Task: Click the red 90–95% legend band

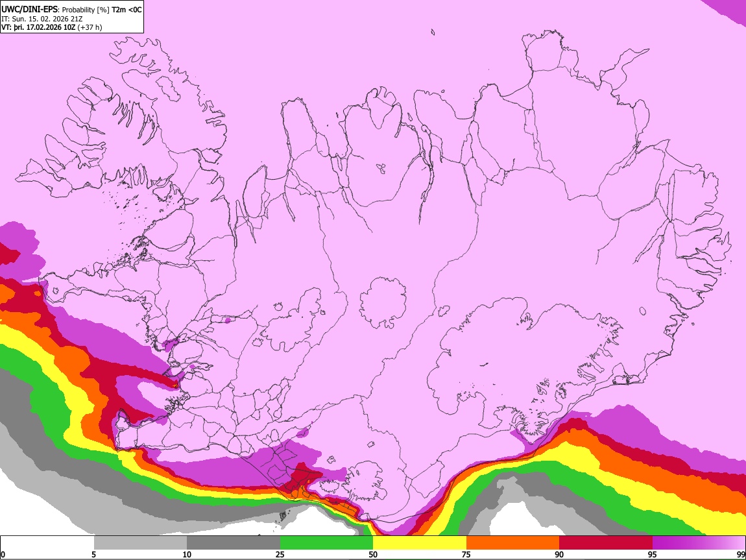Action: (x=606, y=543)
